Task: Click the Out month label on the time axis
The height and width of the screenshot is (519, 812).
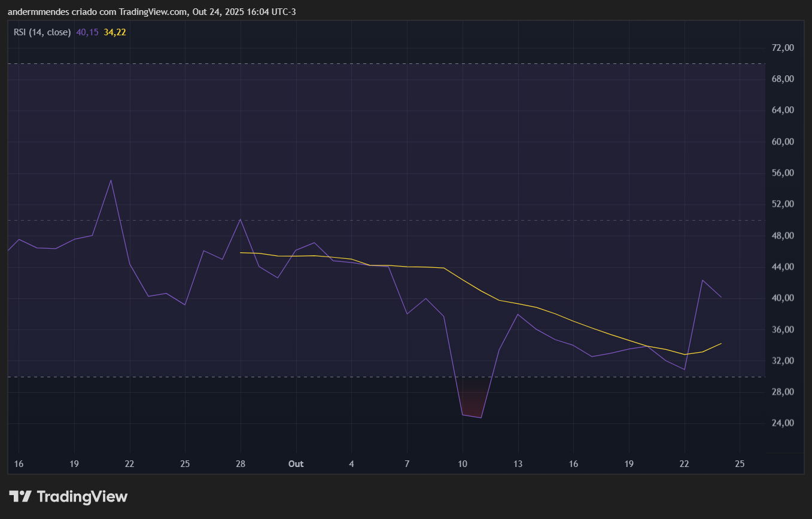Action: [296, 464]
